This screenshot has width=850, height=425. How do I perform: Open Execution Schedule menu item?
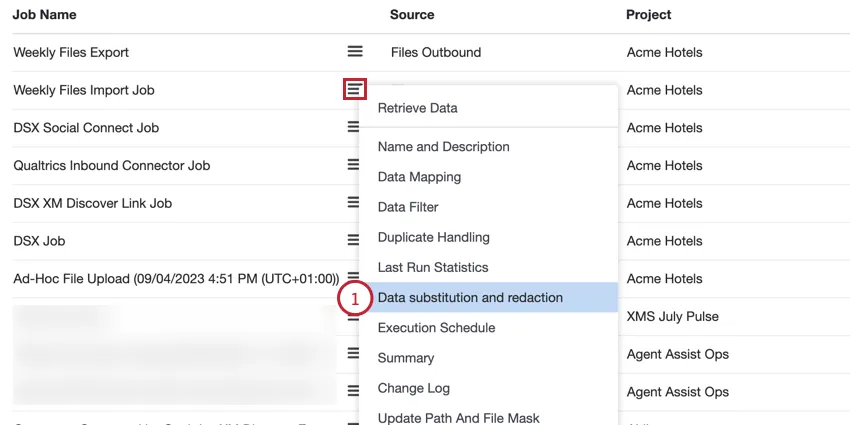pyautogui.click(x=436, y=327)
